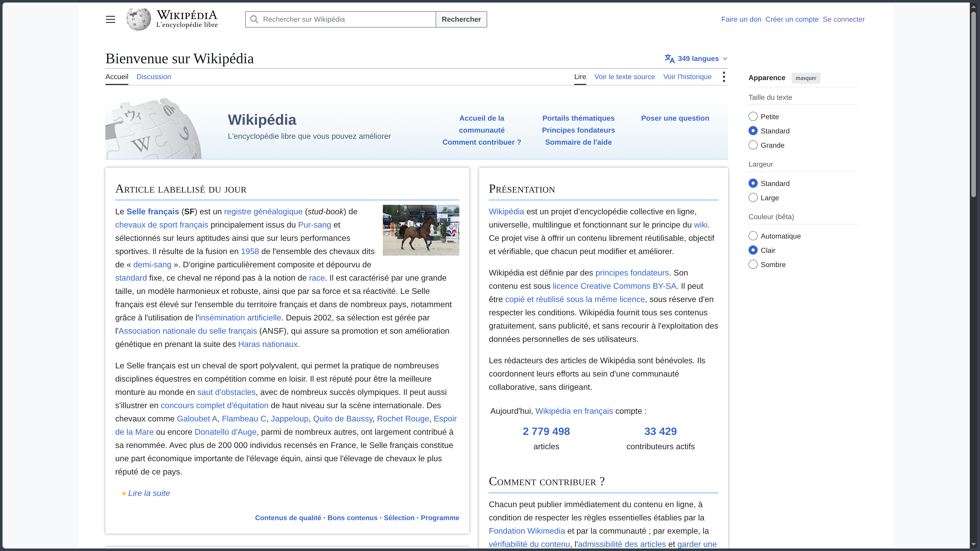980x551 pixels.
Task: Open the Jappeloup article link
Action: 289,419
